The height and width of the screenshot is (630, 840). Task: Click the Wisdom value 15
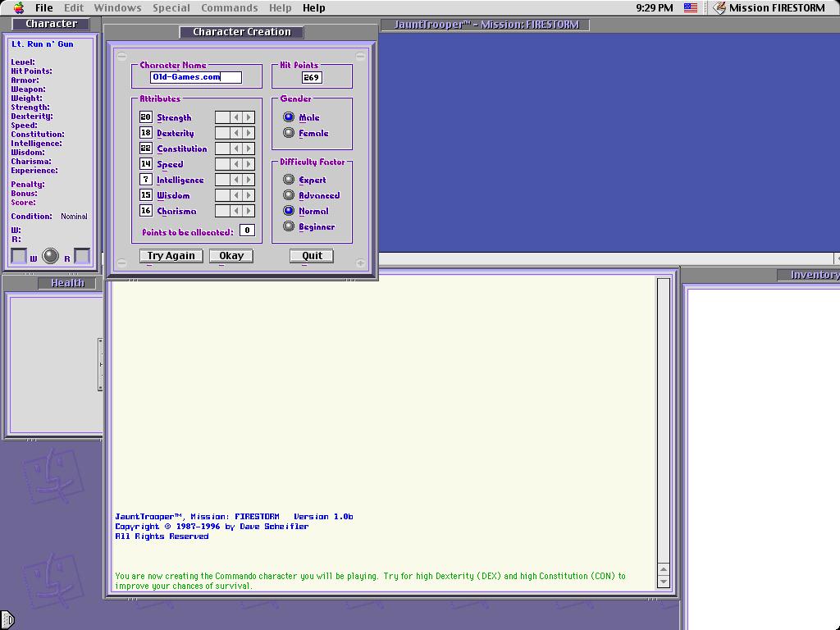pyautogui.click(x=146, y=195)
